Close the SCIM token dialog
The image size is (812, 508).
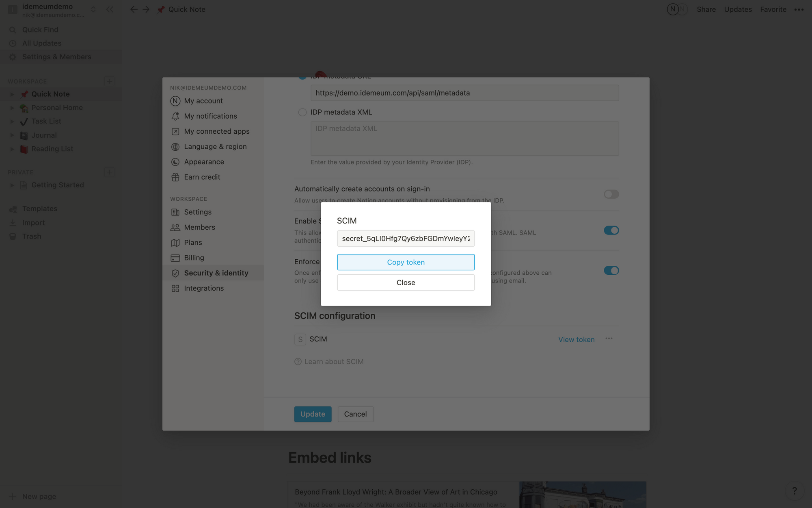(x=406, y=282)
